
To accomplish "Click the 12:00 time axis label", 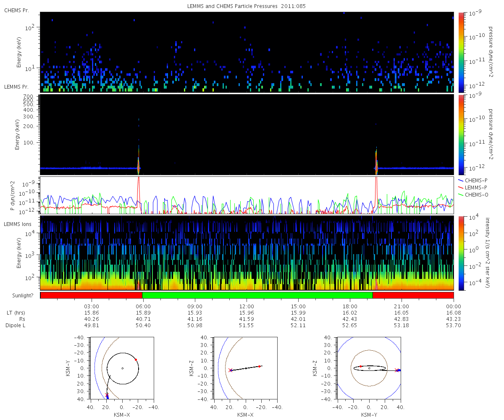I will [x=247, y=306].
